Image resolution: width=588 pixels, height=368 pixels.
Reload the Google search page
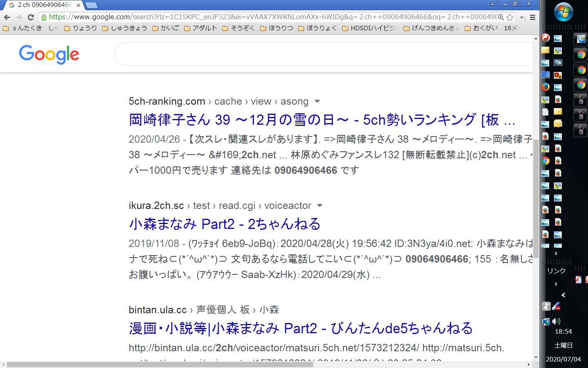[x=31, y=17]
